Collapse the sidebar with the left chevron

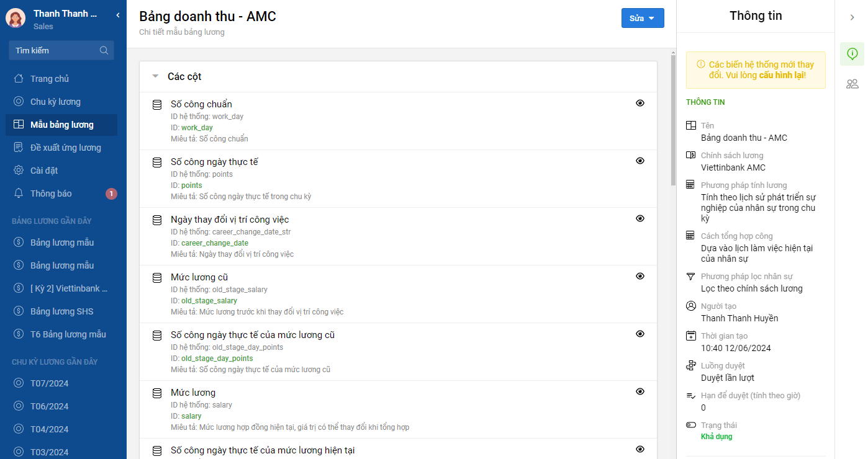(x=118, y=15)
